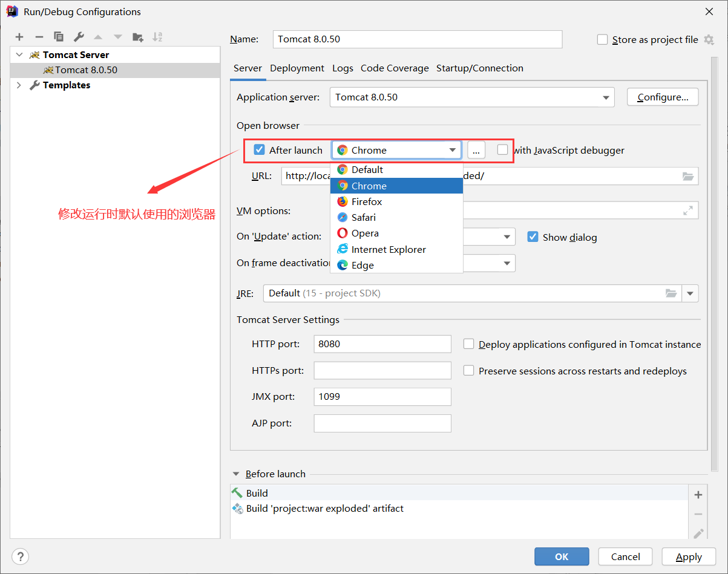Enable Preserve sessions across restarts checkbox
The image size is (728, 574).
pyautogui.click(x=468, y=371)
